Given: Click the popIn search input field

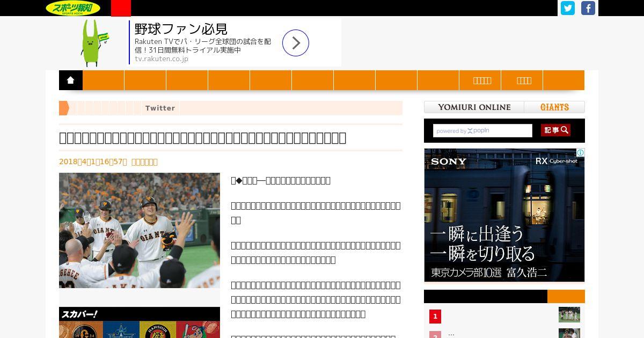Looking at the screenshot, I should click(482, 130).
